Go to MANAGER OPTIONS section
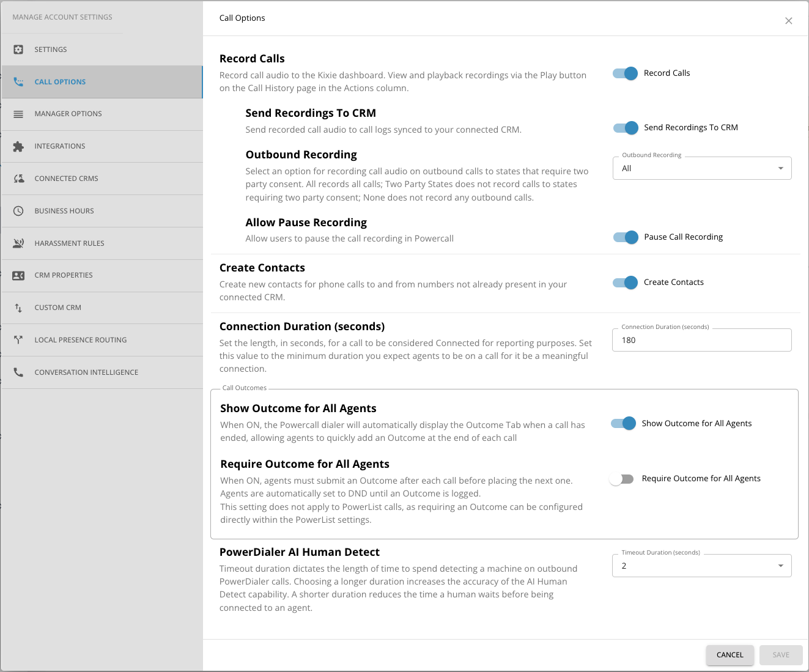Screen dimensions: 809x672 coord(102,114)
